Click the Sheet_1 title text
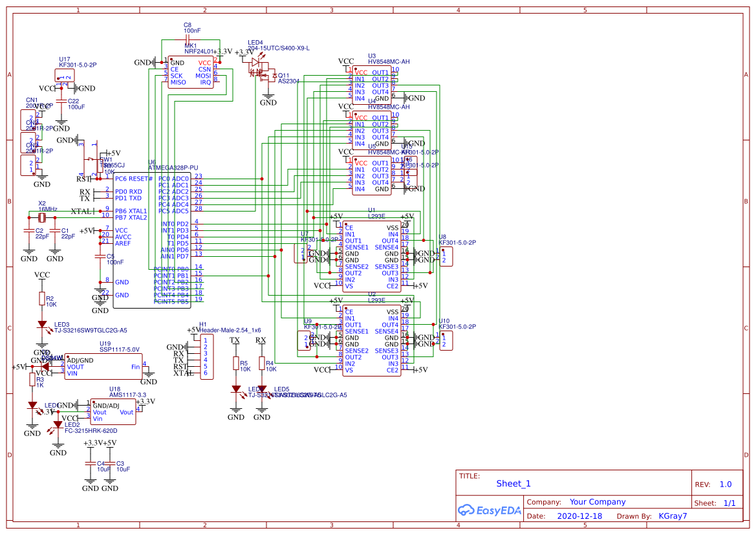This screenshot has height=535, width=756. 513,483
